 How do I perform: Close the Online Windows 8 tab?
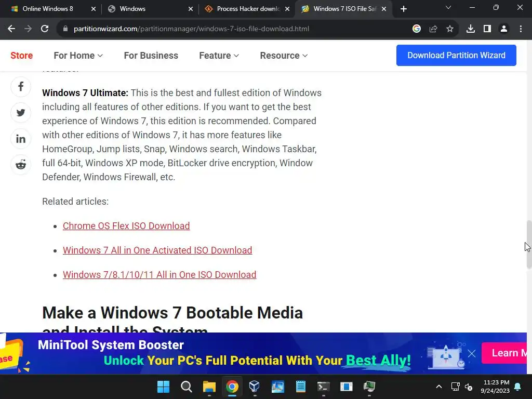[x=94, y=9]
